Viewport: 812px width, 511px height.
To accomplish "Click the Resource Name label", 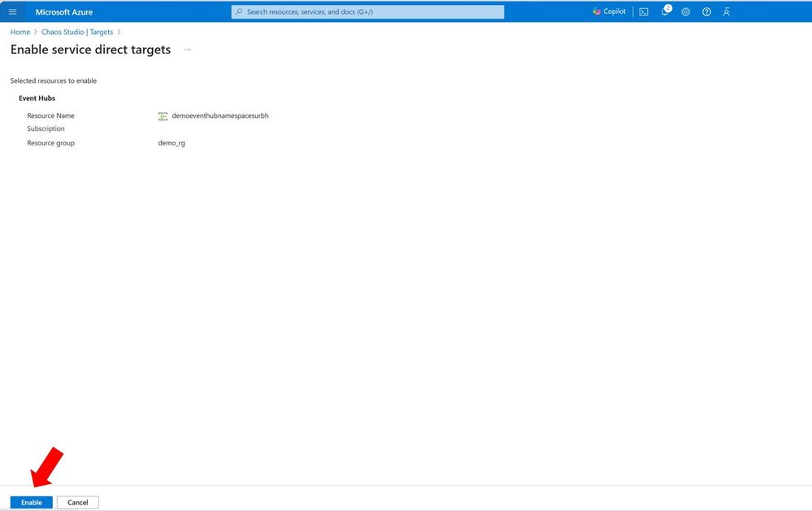I will pos(50,116).
